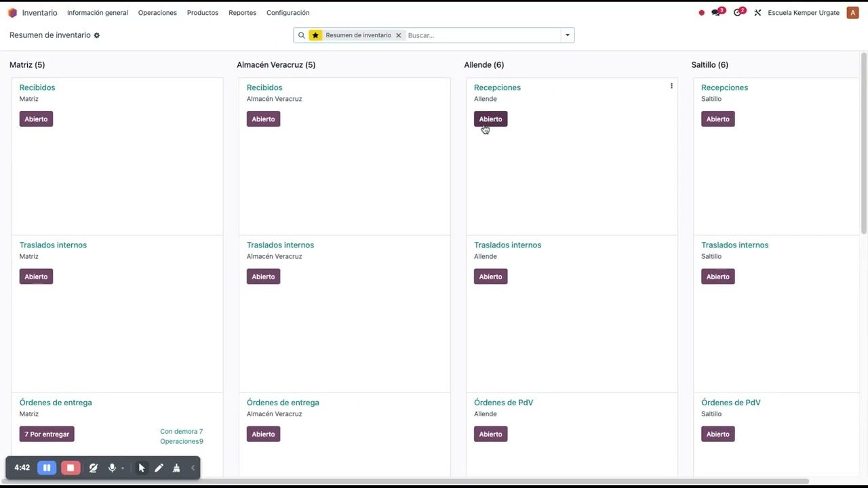Click the vertical scrollbar on the right
Image resolution: width=868 pixels, height=488 pixels.
pos(863,144)
